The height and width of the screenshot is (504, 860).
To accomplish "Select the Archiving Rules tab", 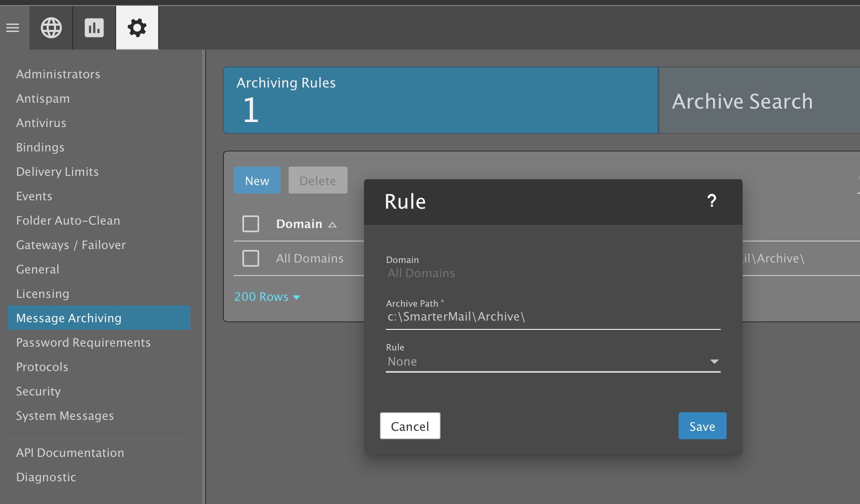I will [x=440, y=100].
